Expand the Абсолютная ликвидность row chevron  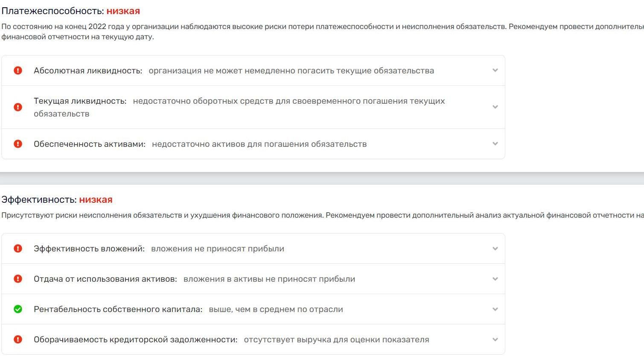pyautogui.click(x=495, y=70)
